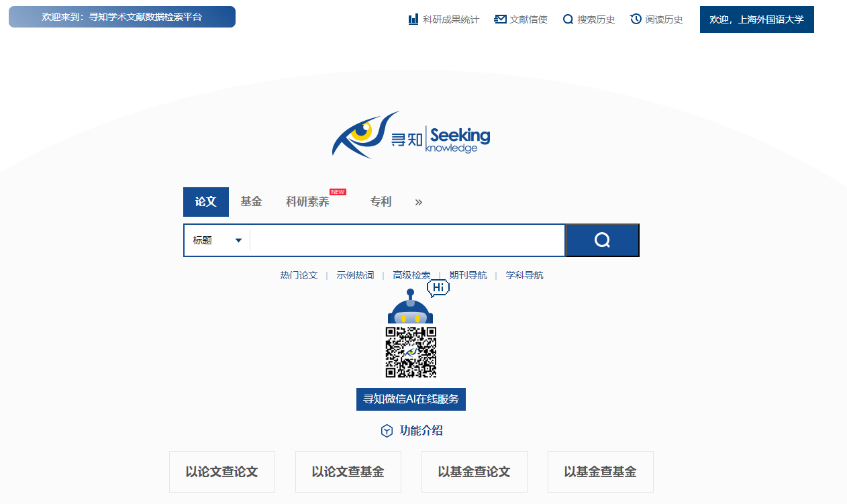This screenshot has width=847, height=504.
Task: Click the magnifying glass search button
Action: [x=602, y=240]
